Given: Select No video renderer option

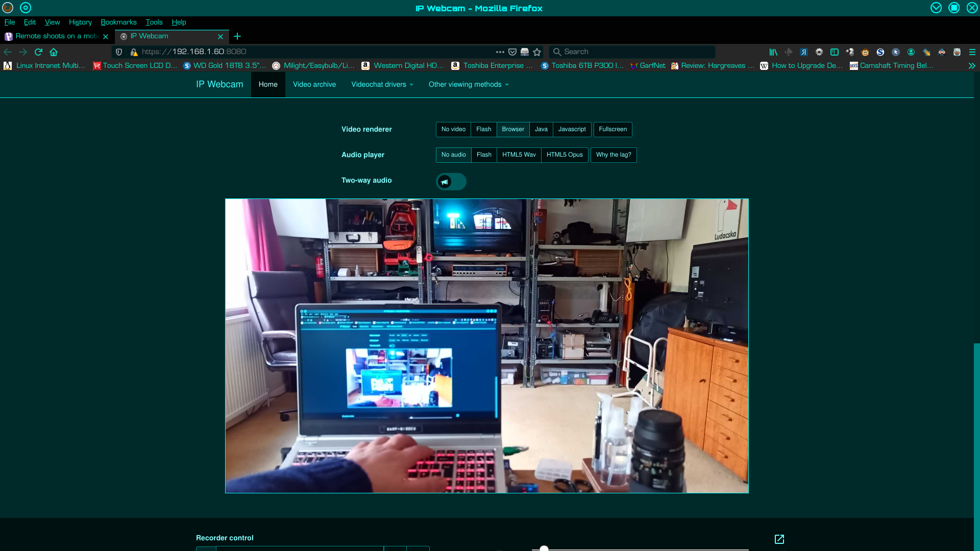Looking at the screenshot, I should click(x=453, y=129).
